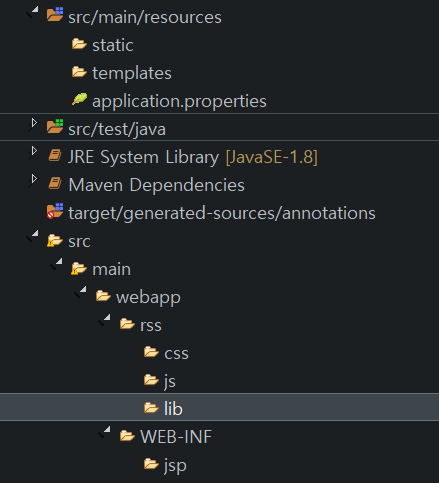The height and width of the screenshot is (483, 439).
Task: Click the application.properties leaf icon
Action: tap(79, 99)
